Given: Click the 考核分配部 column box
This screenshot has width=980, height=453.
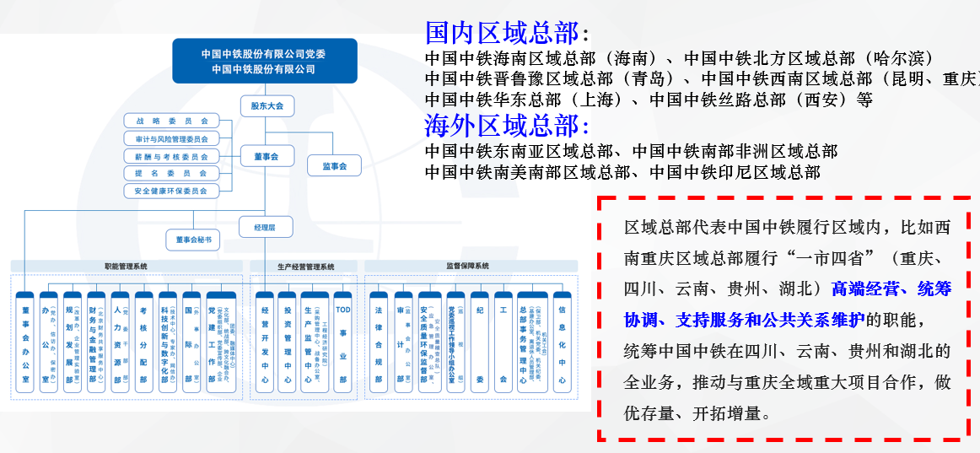Looking at the screenshot, I should click(x=143, y=342).
